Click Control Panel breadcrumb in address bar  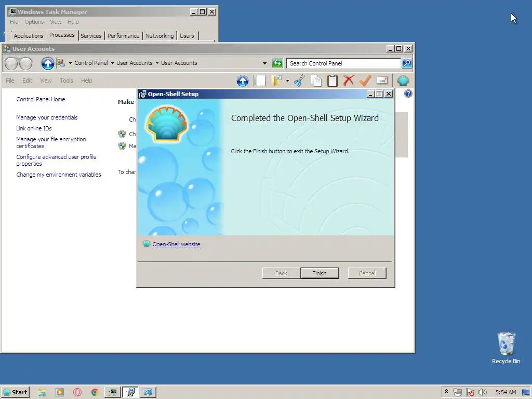tap(91, 63)
